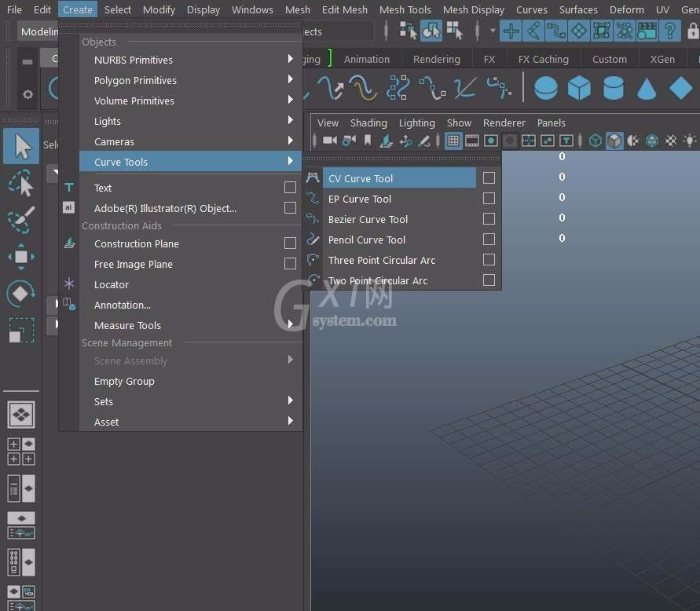
Task: Switch to the Rendering shelf tab
Action: (436, 59)
